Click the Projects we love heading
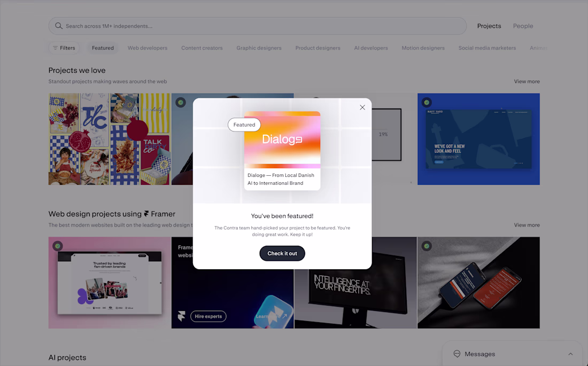 pyautogui.click(x=77, y=71)
